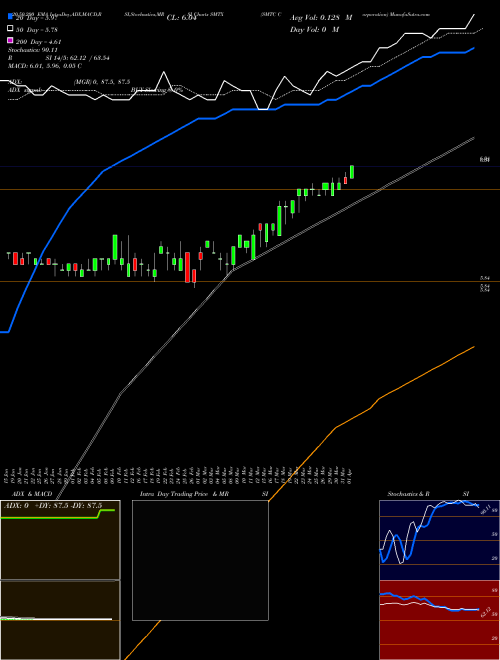The width and height of the screenshot is (500, 660).
Task: Select the '200 Day = 4.61' legend label
Action: [38, 42]
